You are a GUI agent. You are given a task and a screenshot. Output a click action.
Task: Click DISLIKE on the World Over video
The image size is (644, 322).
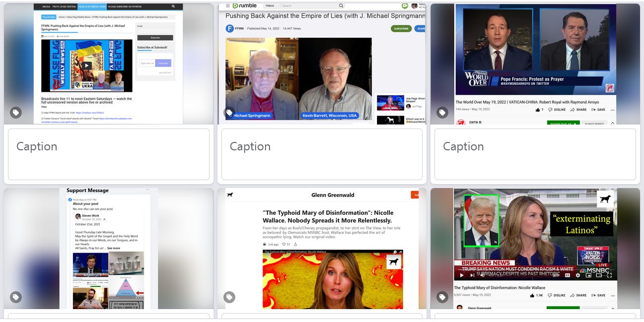click(557, 110)
